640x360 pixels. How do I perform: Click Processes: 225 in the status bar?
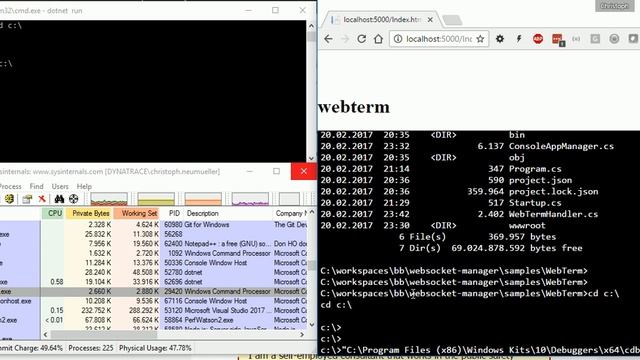[x=91, y=348]
